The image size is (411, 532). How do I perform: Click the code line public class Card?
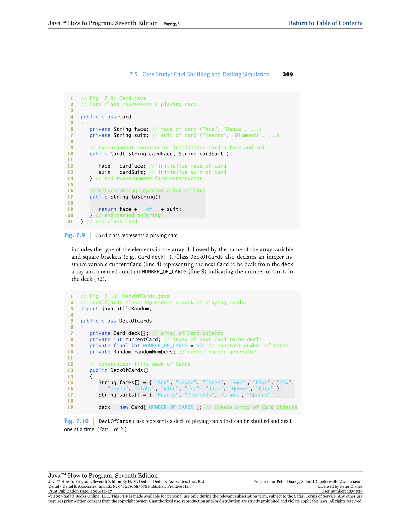106,117
